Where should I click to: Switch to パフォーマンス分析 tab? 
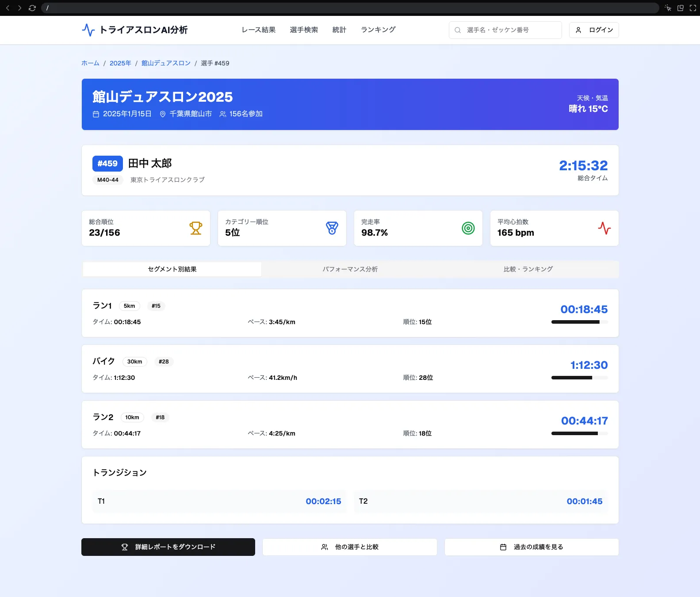[x=350, y=269]
